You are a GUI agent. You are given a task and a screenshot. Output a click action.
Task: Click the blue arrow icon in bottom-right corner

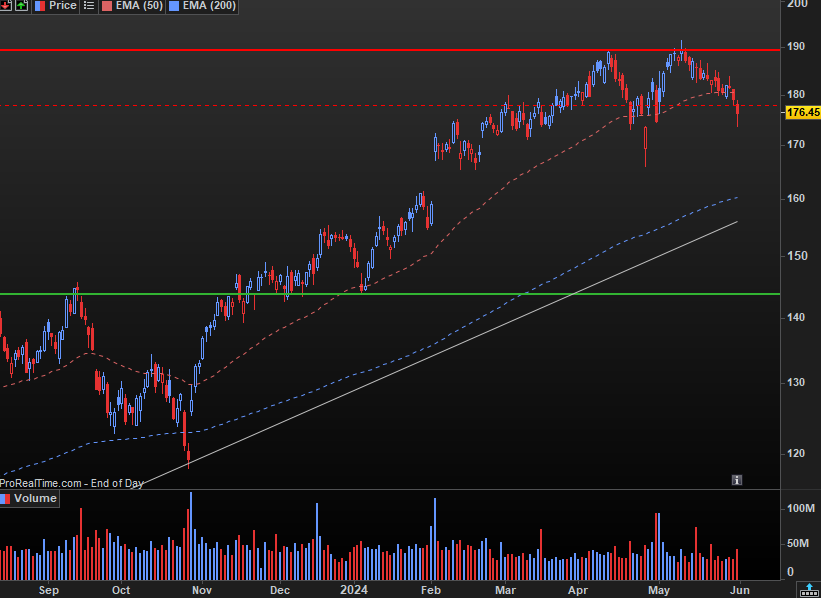tap(809, 590)
